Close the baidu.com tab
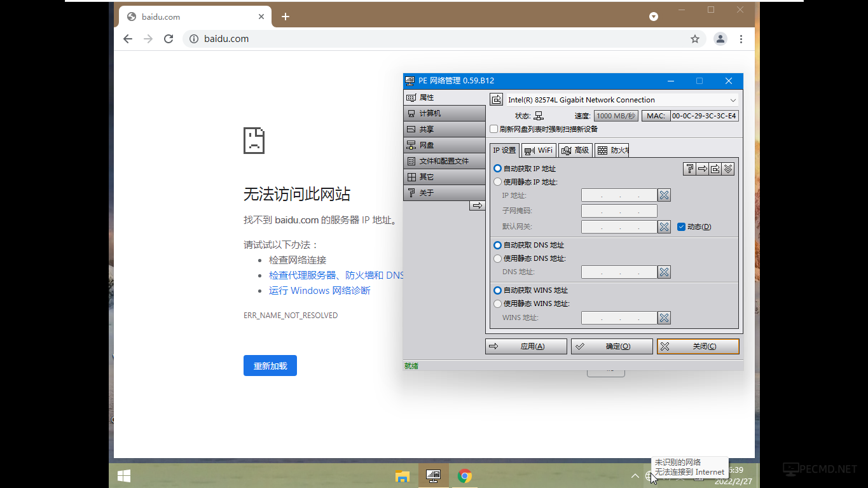The width and height of the screenshot is (868, 488). [261, 17]
